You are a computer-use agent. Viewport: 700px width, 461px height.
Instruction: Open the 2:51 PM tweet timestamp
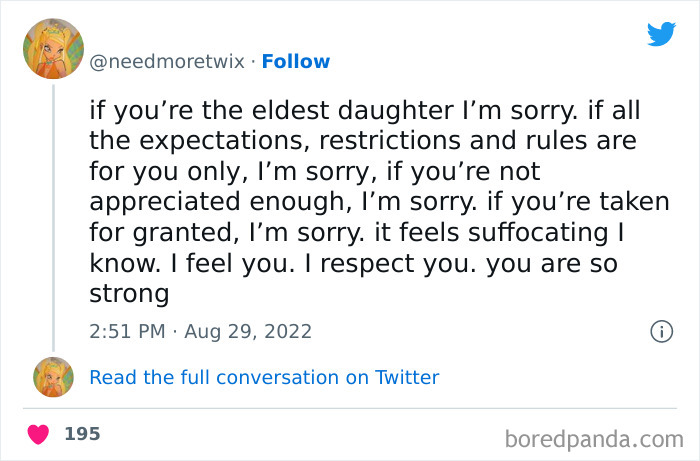128,331
